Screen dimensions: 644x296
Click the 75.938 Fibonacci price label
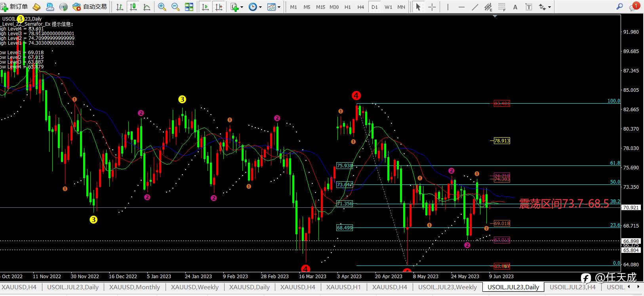click(345, 166)
